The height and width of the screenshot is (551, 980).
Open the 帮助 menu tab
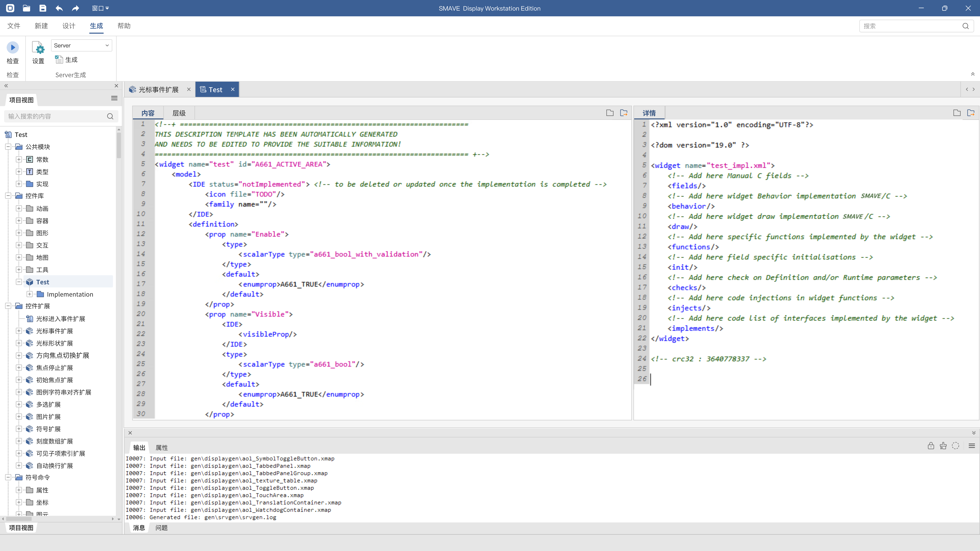(124, 26)
